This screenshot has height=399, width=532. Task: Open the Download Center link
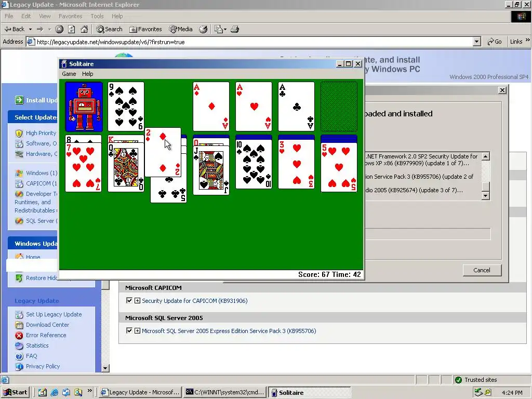[x=47, y=325]
